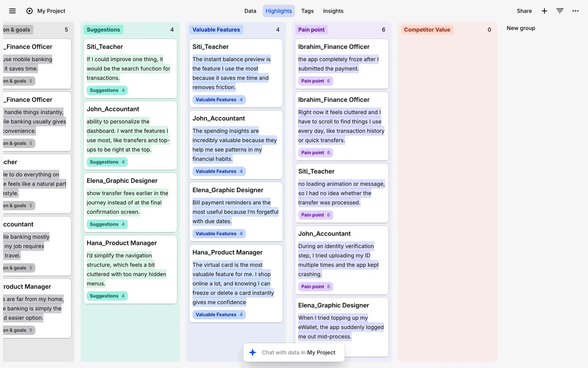Image resolution: width=588 pixels, height=368 pixels.
Task: Click New group to add column
Action: click(x=521, y=28)
